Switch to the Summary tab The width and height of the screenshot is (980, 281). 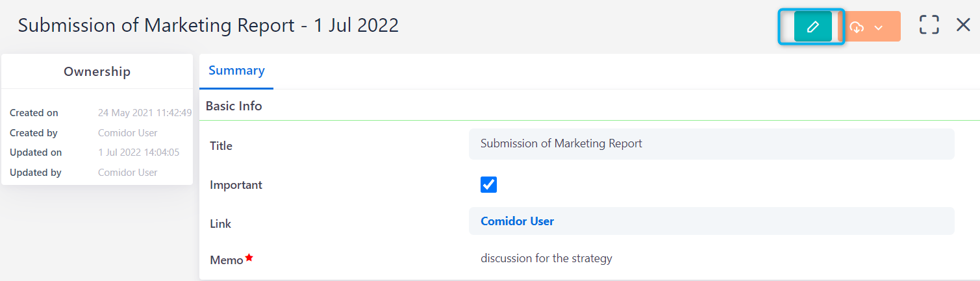tap(236, 71)
